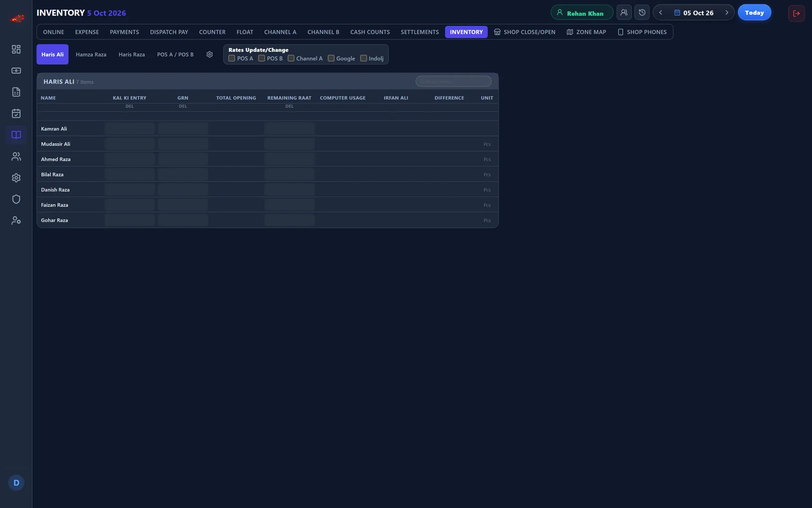Click GRN field for Mudassir Ali
Screen dimensions: 812x508
point(183,144)
